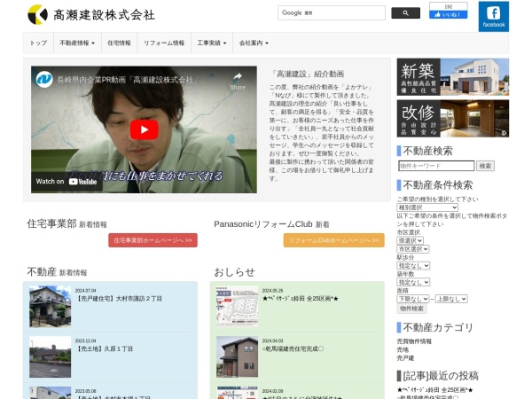
Task: Open the 鈴田 全25区画 news item
Action: point(301,299)
